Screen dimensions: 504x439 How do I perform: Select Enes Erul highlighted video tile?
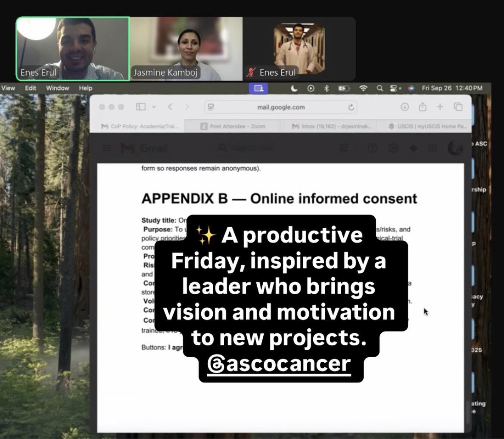pyautogui.click(x=73, y=48)
